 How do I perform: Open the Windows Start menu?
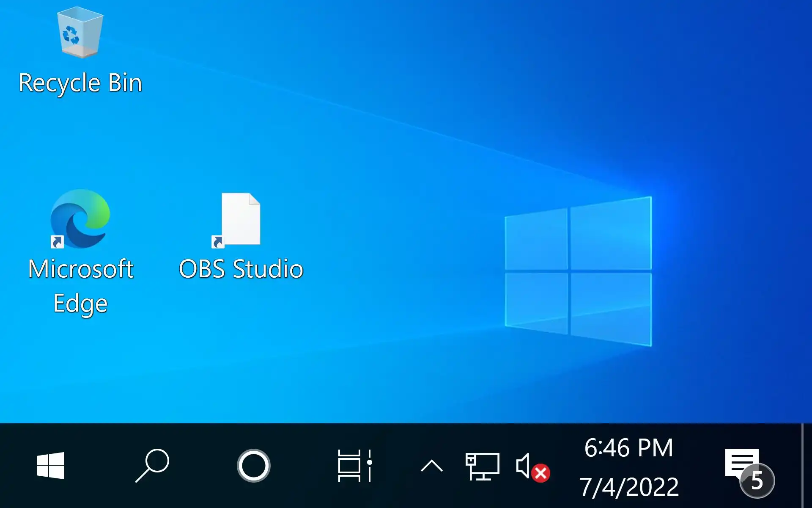(x=51, y=466)
